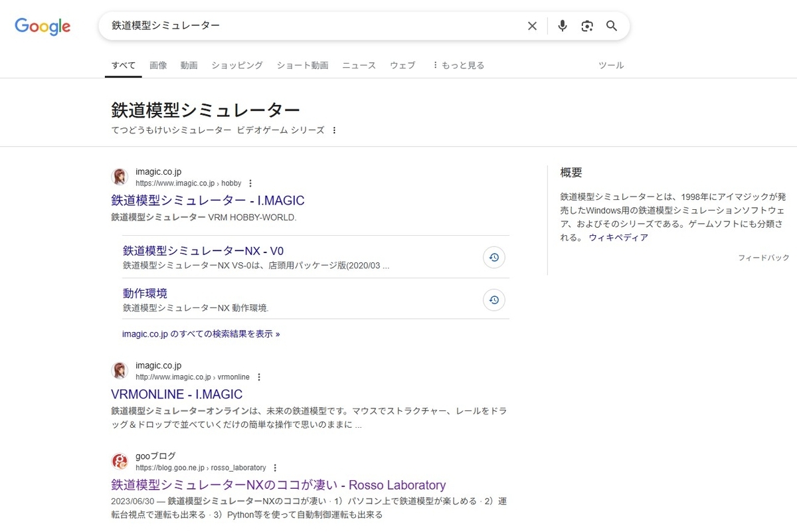Viewport: 797px width, 532px height.
Task: Click imagic.co.jp favicon of VRMONLINE result
Action: (x=120, y=371)
